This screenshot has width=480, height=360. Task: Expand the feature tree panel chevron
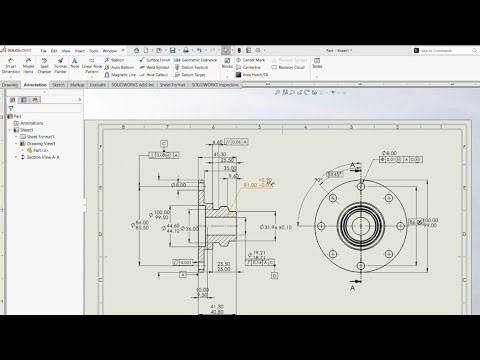[x=80, y=100]
